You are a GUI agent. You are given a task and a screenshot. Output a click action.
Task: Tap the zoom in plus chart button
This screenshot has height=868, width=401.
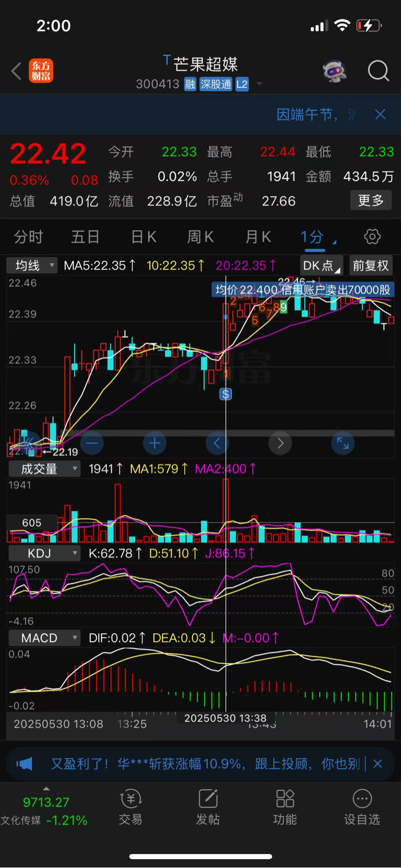click(155, 444)
